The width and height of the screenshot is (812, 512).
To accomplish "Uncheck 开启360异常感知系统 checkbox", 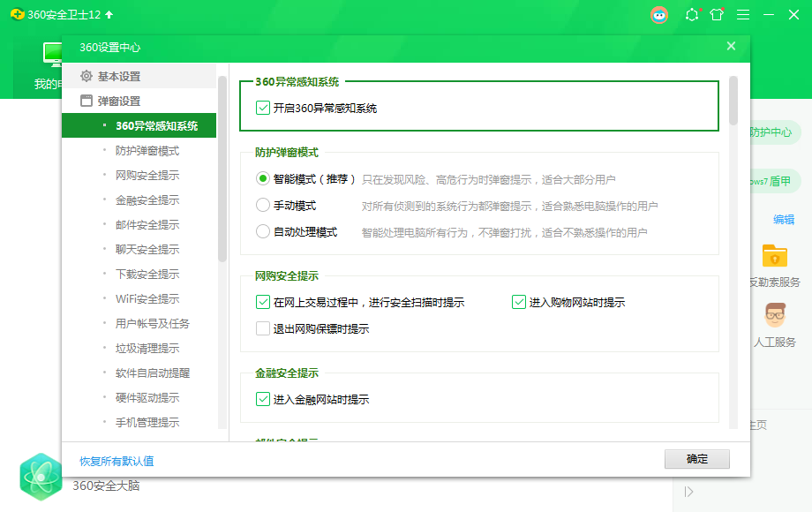I will pos(262,108).
